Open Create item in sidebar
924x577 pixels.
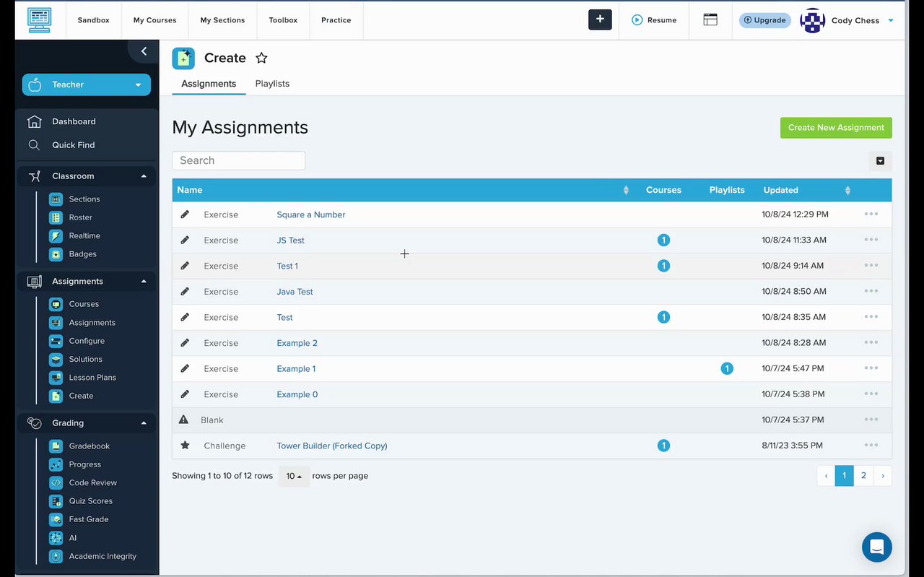point(81,396)
